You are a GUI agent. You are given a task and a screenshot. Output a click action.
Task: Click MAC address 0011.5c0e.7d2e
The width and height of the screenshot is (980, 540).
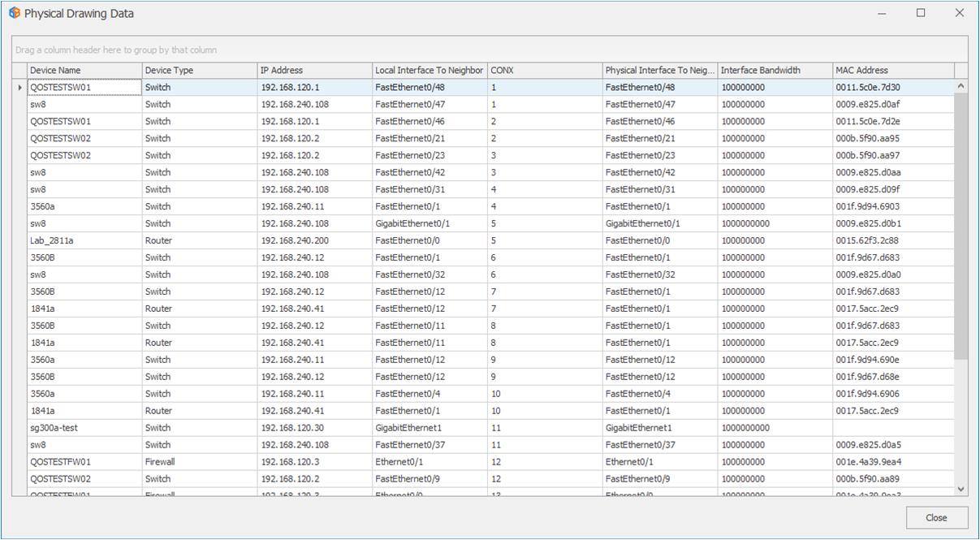[894, 121]
